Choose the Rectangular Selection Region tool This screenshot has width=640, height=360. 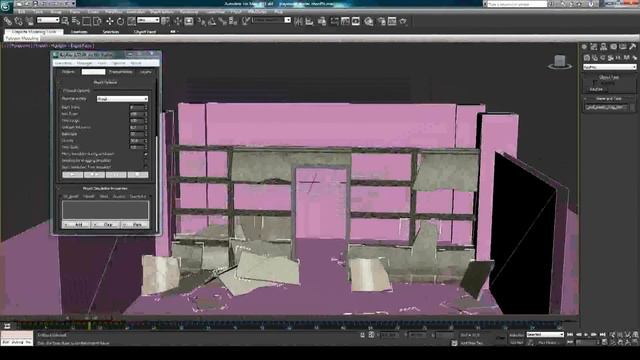(x=87, y=21)
